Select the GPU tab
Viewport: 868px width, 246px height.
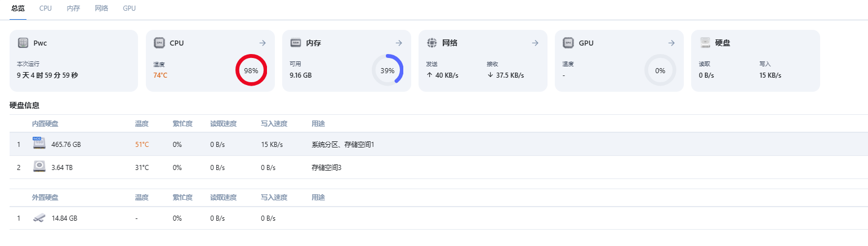point(129,8)
